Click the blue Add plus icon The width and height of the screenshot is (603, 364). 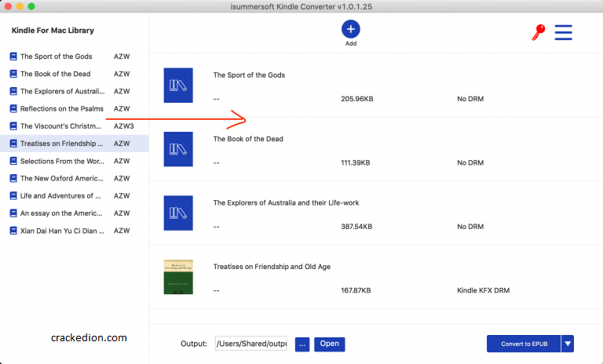click(350, 29)
